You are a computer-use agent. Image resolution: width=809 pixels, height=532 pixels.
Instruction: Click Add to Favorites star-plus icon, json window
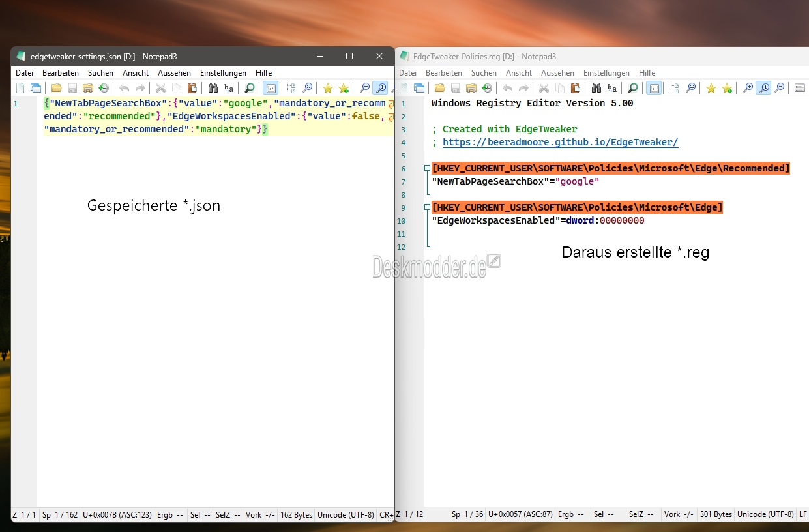[x=344, y=88]
